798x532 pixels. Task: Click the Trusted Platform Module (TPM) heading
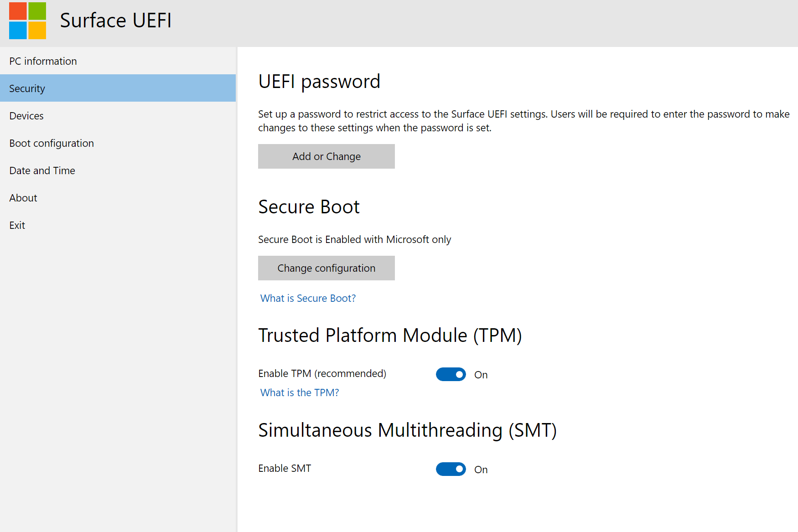click(390, 336)
